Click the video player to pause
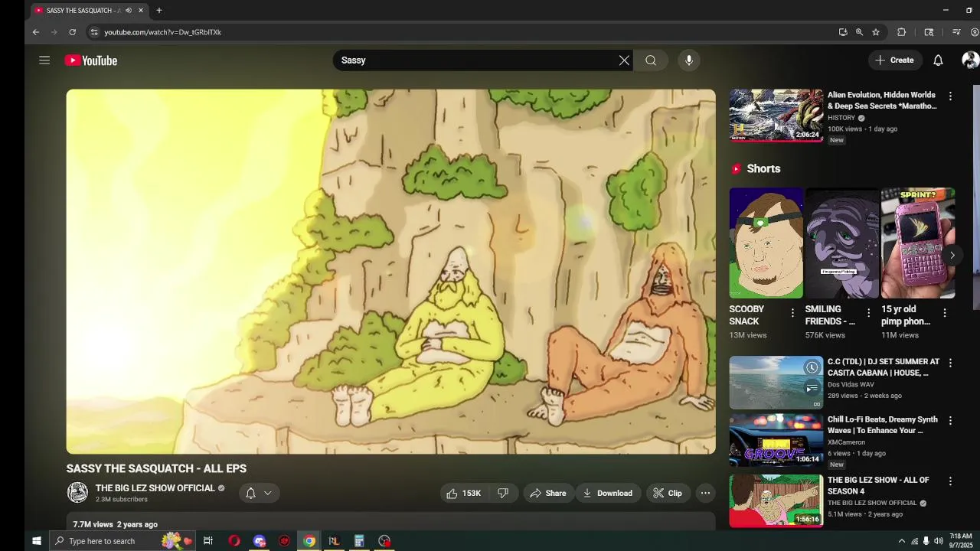Viewport: 980px width, 551px height. [390, 272]
